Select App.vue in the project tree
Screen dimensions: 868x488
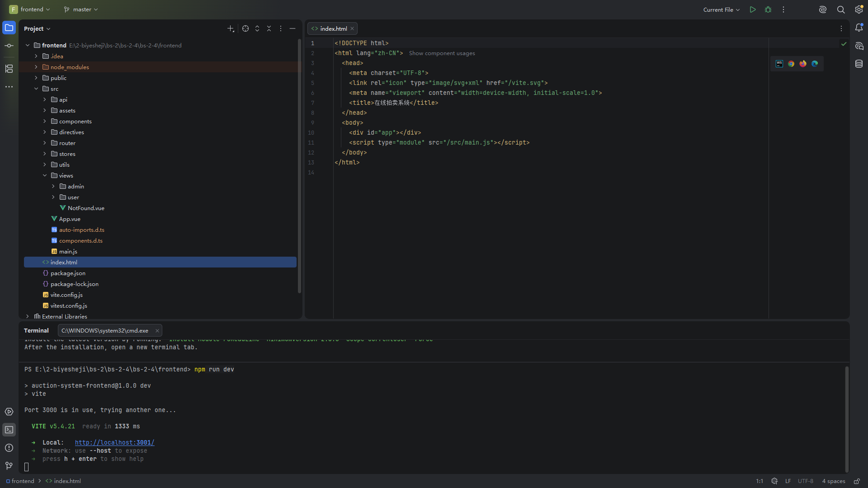coord(70,219)
